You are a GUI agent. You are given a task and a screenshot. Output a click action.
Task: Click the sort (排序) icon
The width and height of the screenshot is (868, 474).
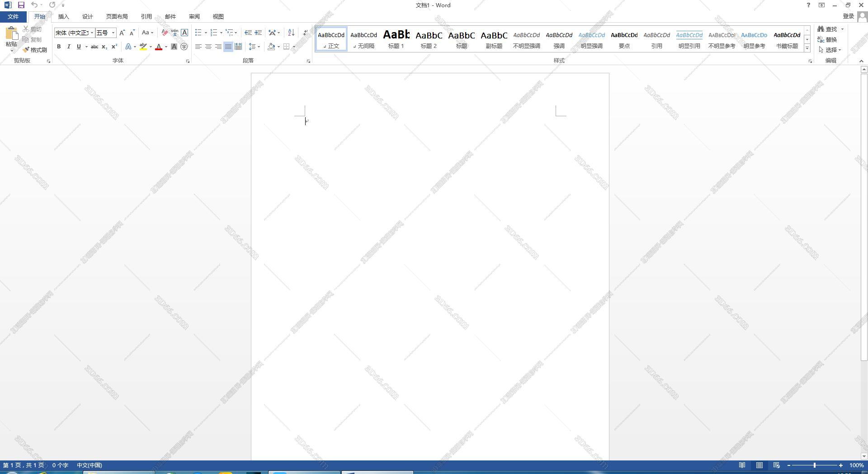pyautogui.click(x=291, y=33)
